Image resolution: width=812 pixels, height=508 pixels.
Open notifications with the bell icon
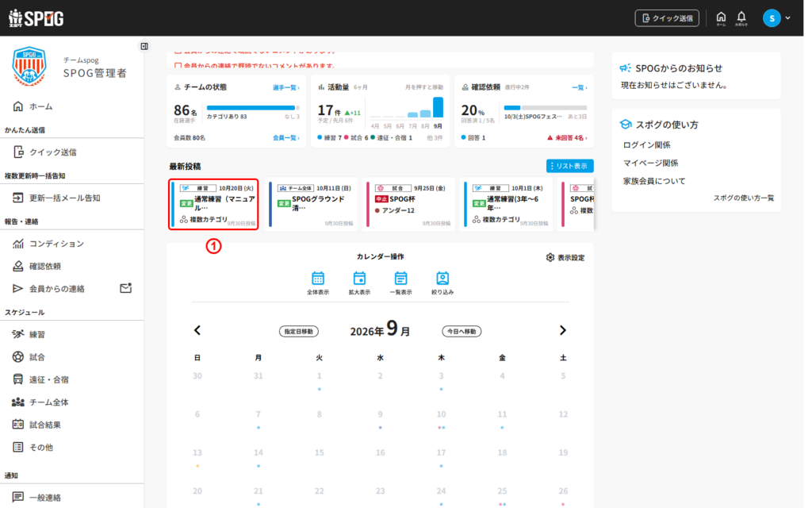click(x=741, y=18)
